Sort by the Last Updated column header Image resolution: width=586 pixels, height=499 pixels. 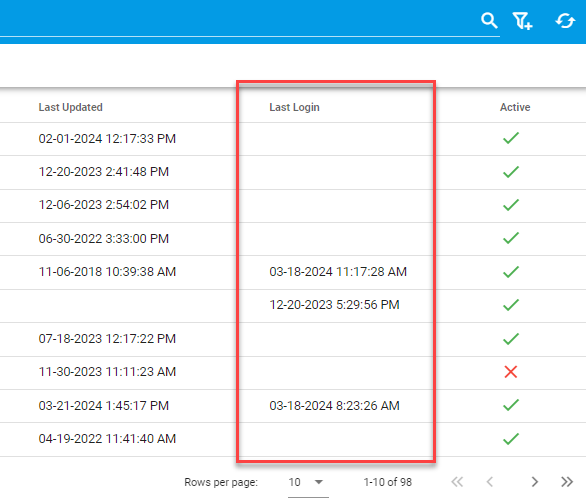[70, 107]
